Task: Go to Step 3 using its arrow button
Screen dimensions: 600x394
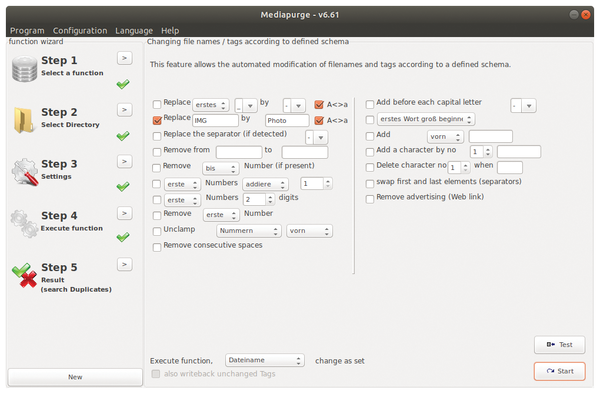Action: [x=124, y=161]
